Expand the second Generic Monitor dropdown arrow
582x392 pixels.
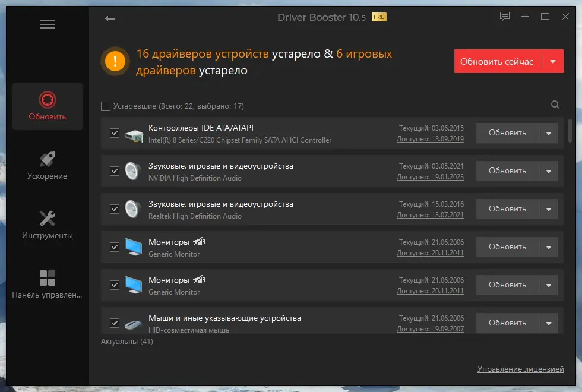point(549,285)
